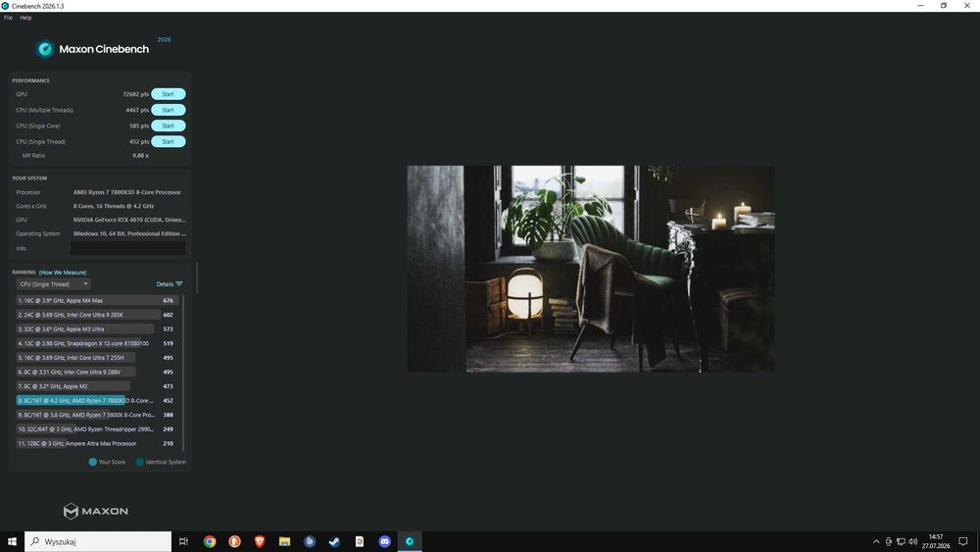Image resolution: width=980 pixels, height=552 pixels.
Task: Open the volume tray icon
Action: pyautogui.click(x=912, y=541)
